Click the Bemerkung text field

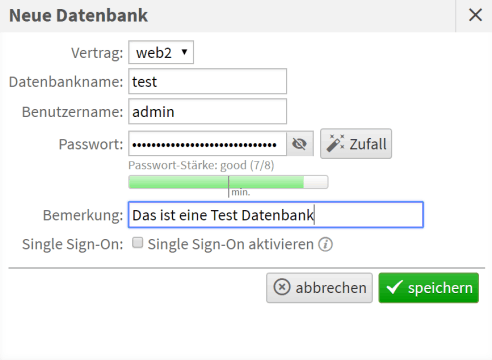click(x=276, y=215)
